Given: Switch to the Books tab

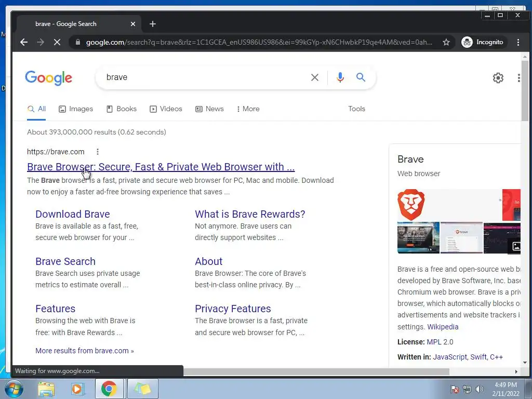Looking at the screenshot, I should (122, 109).
